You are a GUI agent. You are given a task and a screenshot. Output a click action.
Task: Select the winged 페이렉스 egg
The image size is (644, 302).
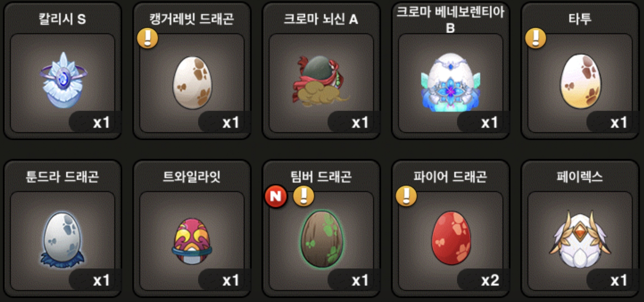point(580,239)
